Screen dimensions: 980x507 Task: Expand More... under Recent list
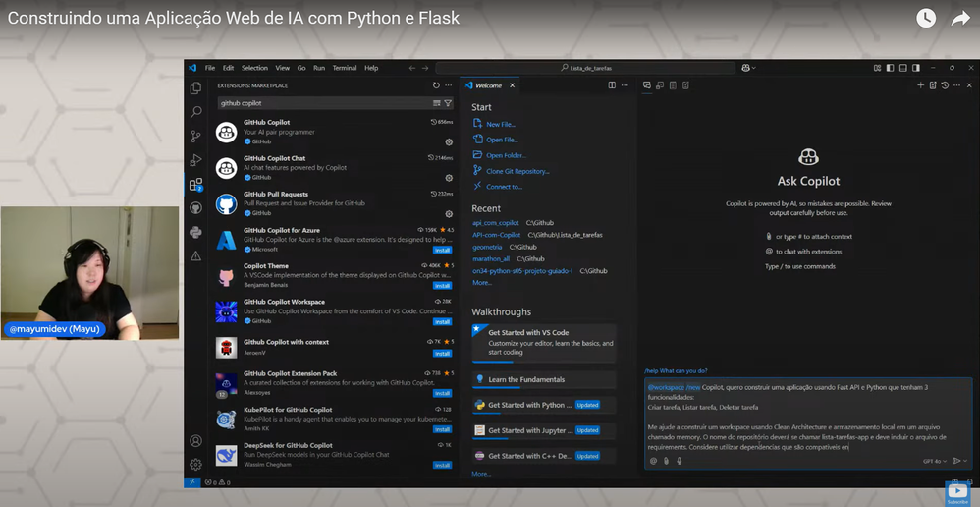(x=482, y=283)
